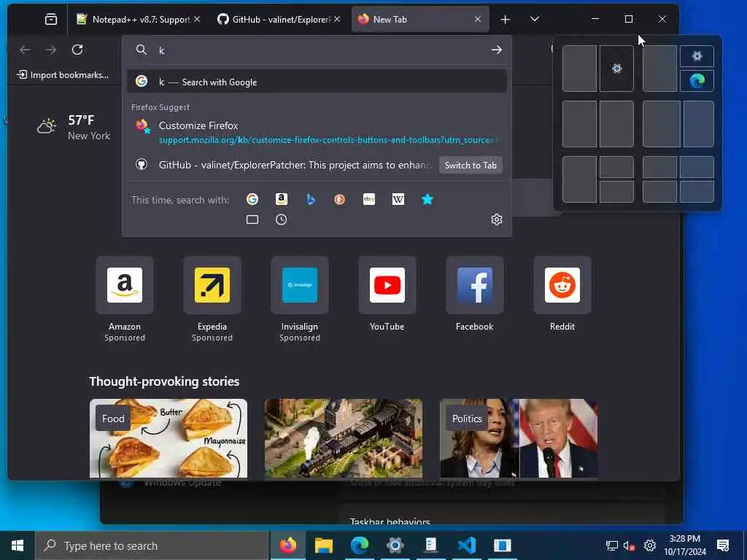List all tabs with chevron dropdown
The image size is (747, 560).
tap(535, 19)
